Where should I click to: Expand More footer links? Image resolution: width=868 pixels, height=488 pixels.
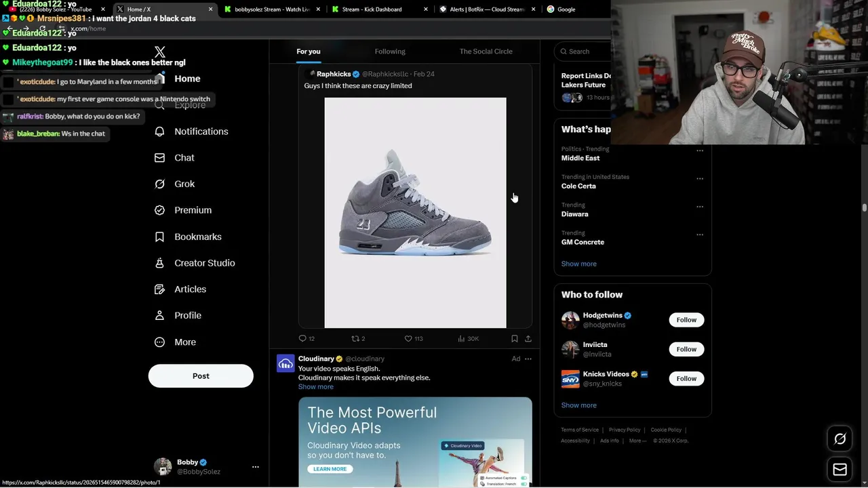pos(637,441)
